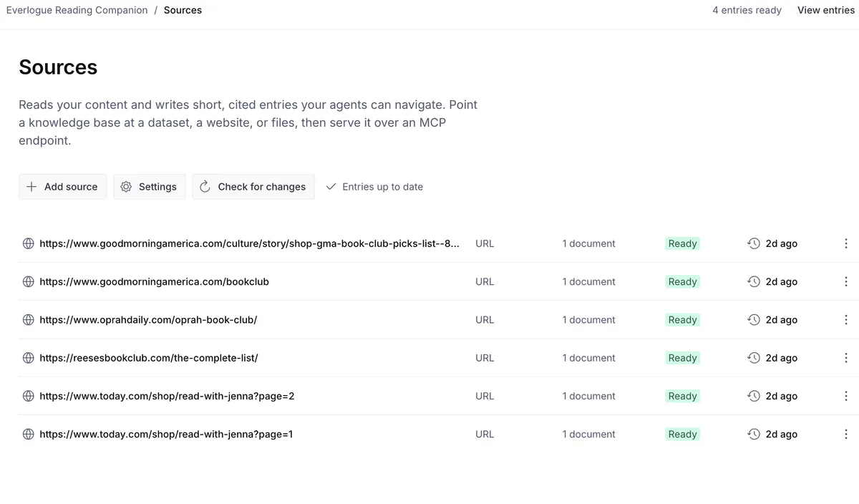Screen dimensions: 859x504
Task: Click "4 entries ready" status text
Action: pos(747,10)
